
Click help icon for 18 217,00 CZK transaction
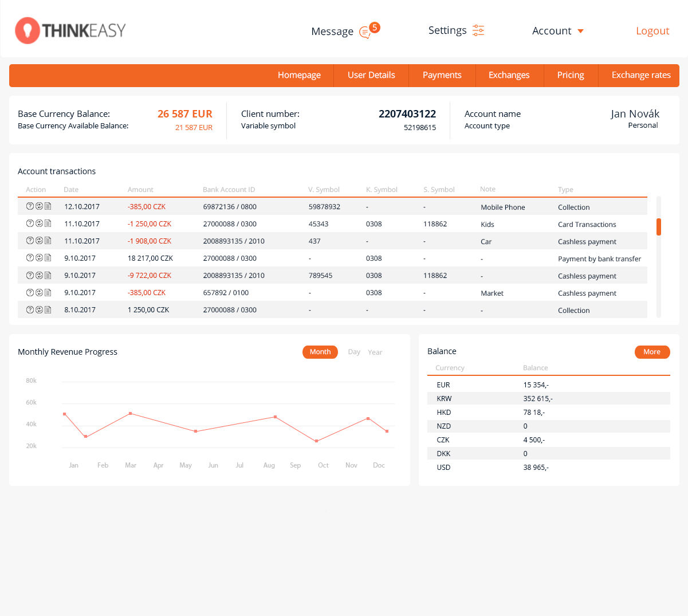pos(30,258)
